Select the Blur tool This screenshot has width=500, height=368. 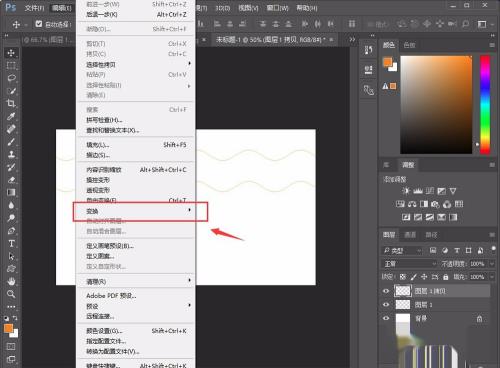[11, 205]
